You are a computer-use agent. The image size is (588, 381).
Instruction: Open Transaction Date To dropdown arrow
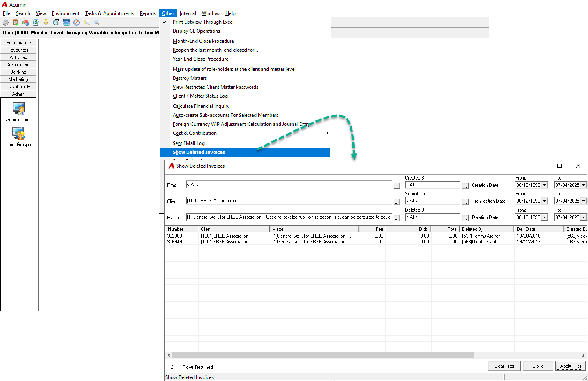click(x=584, y=201)
